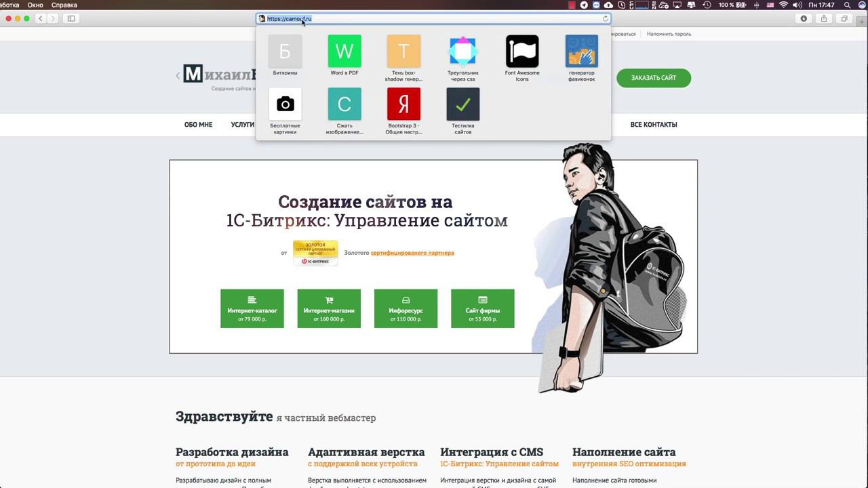Click Разработка дизайна heading
868x488 pixels.
click(x=232, y=452)
